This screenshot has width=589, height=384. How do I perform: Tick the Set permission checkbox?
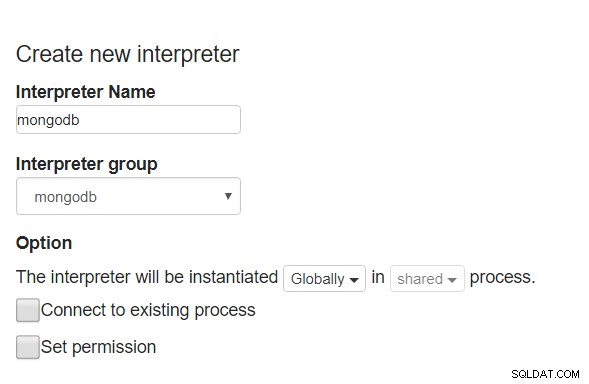pos(28,347)
